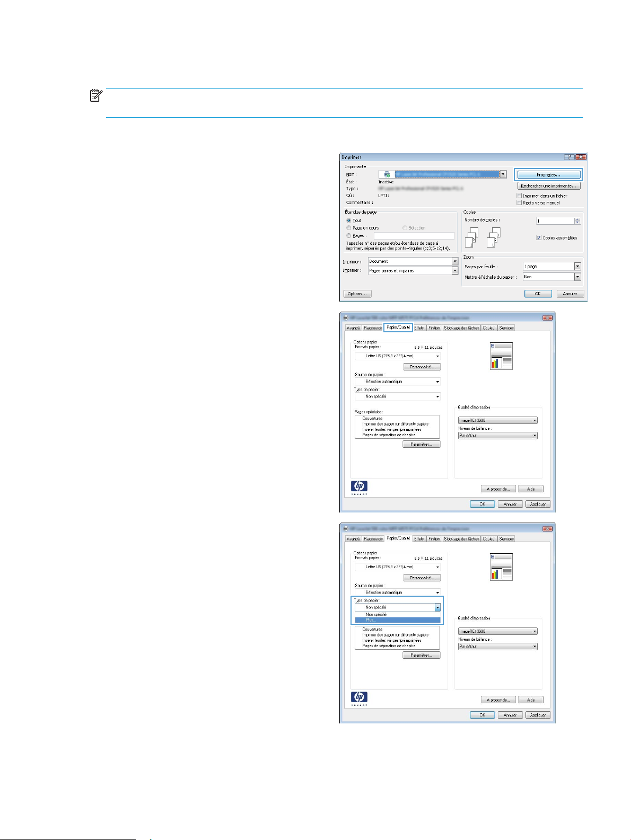Click the HP invent logo in bottom preferences dialog
Screen dimensions: 631x840
(x=359, y=698)
